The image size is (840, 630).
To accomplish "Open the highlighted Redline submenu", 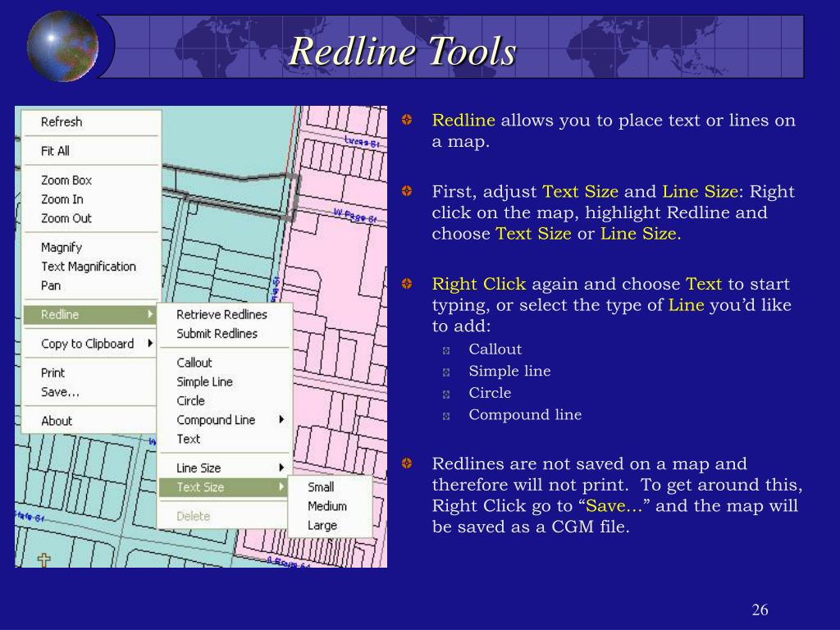I will point(90,314).
